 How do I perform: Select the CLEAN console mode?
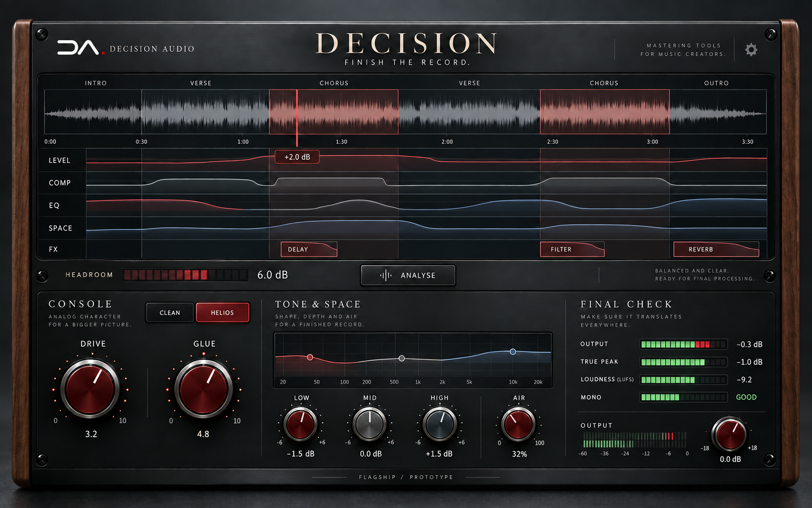coord(170,312)
